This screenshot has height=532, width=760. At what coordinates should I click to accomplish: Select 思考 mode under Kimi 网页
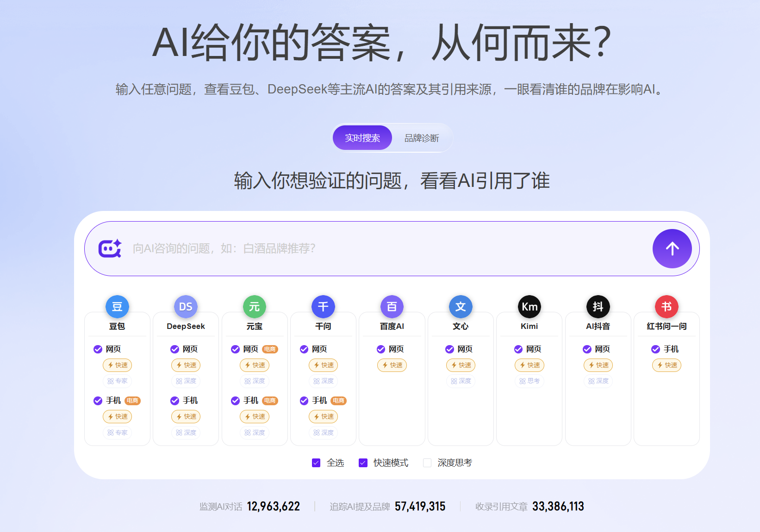coord(530,381)
